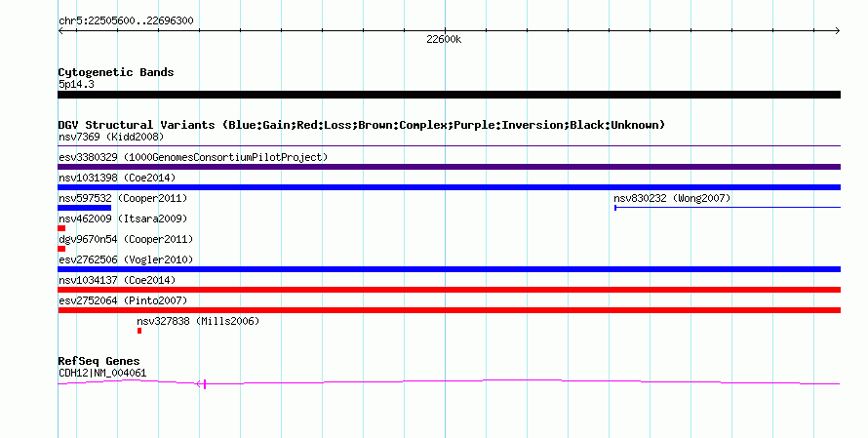
Task: Open esv2762506 (Vogler2010) variant label
Action: (x=126, y=259)
